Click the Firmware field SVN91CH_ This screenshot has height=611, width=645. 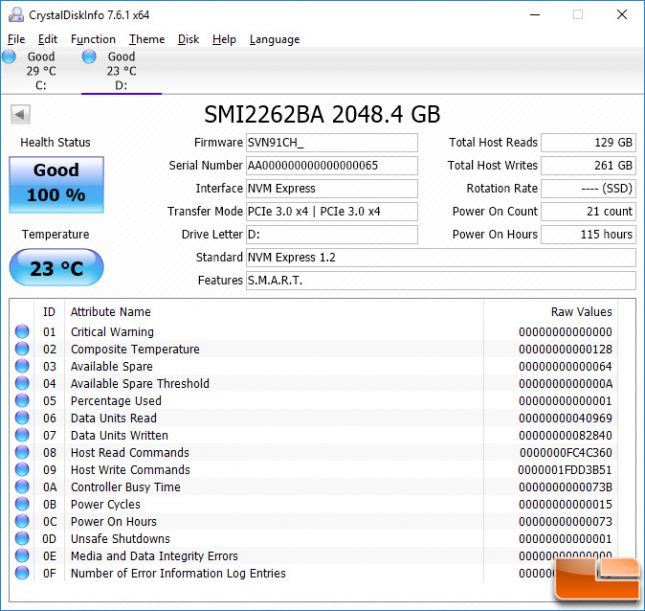[332, 142]
